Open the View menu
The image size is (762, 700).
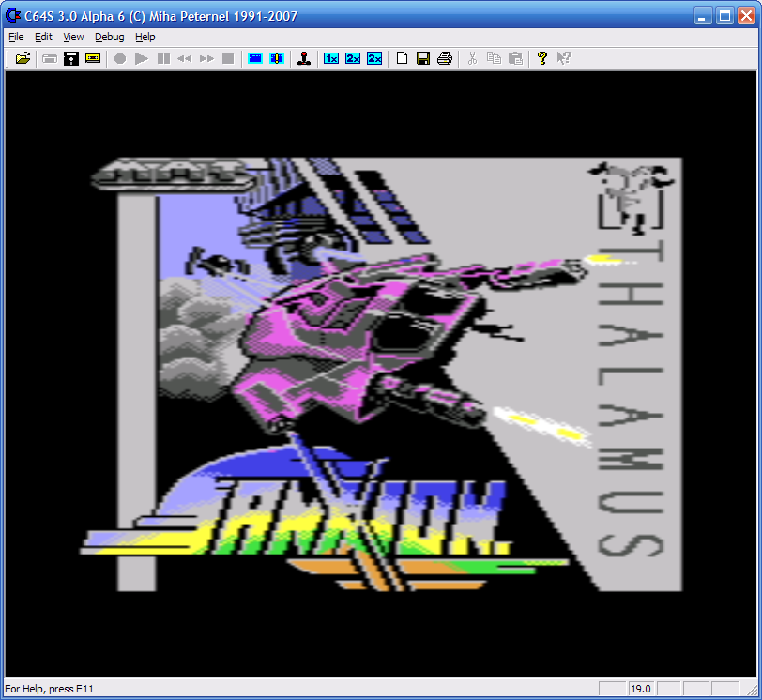(x=73, y=37)
